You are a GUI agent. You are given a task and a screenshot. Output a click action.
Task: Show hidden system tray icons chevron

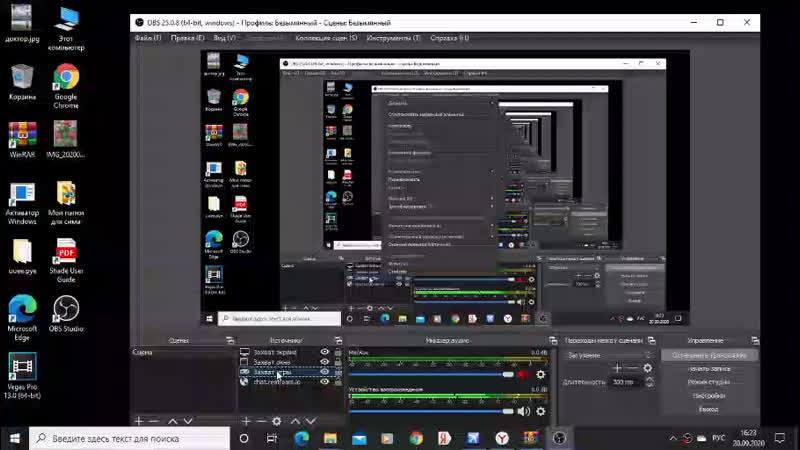[673, 438]
